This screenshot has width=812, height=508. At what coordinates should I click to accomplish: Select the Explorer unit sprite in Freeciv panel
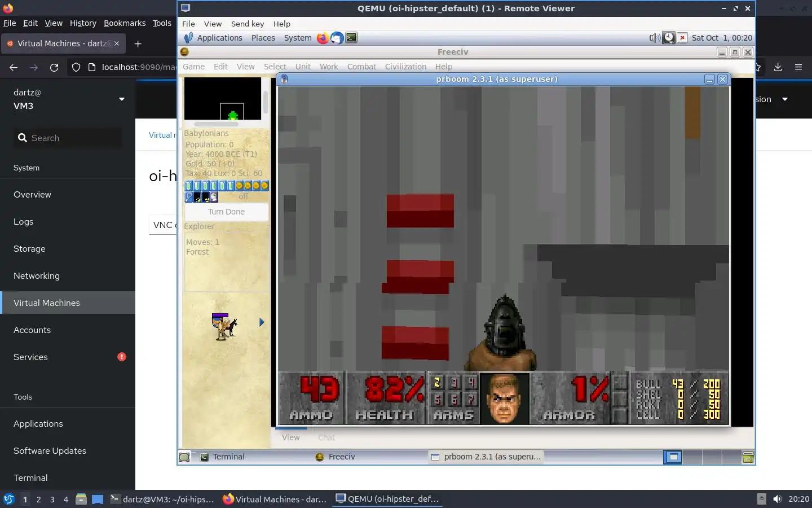tap(224, 327)
